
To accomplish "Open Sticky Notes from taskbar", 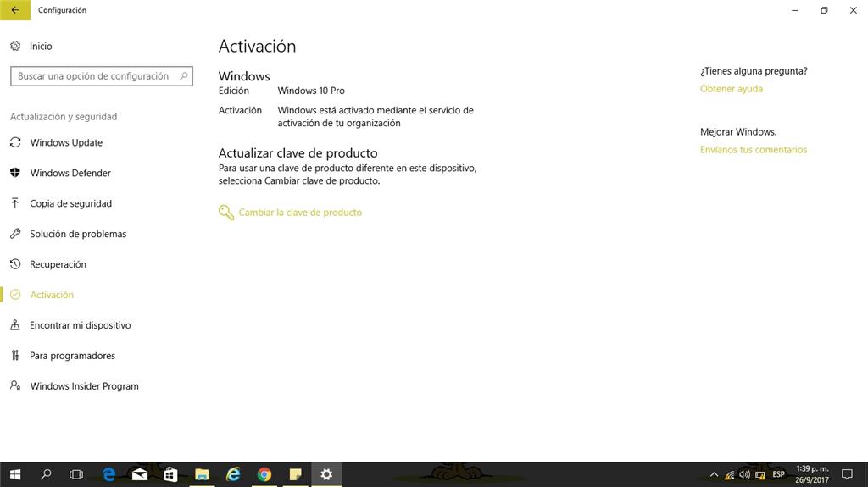I will tap(296, 474).
